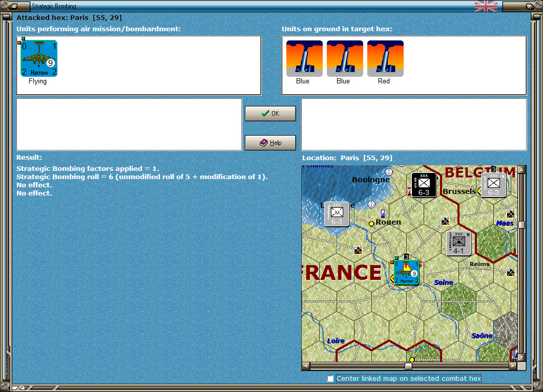Image resolution: width=543 pixels, height=392 pixels.
Task: Click the Reims city label on the map
Action: [479, 264]
